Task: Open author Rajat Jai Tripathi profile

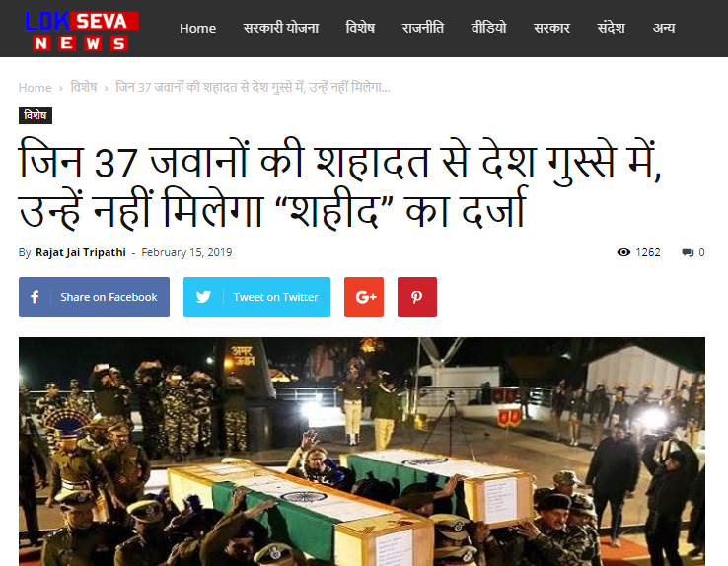Action: pyautogui.click(x=81, y=252)
